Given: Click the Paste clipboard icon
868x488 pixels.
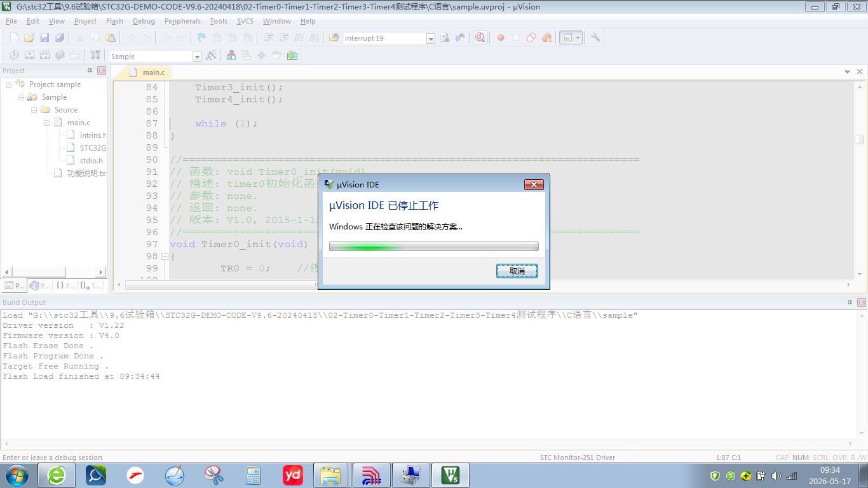Looking at the screenshot, I should point(111,38).
